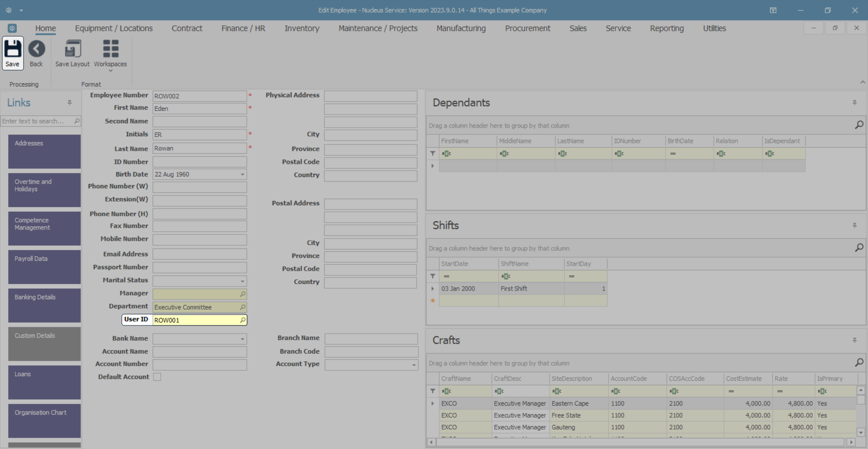Open the Workspaces icon menu

pyautogui.click(x=110, y=49)
